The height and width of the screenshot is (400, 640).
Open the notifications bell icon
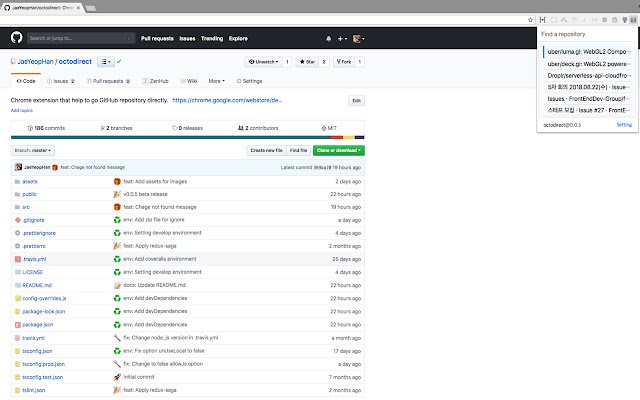(x=329, y=38)
